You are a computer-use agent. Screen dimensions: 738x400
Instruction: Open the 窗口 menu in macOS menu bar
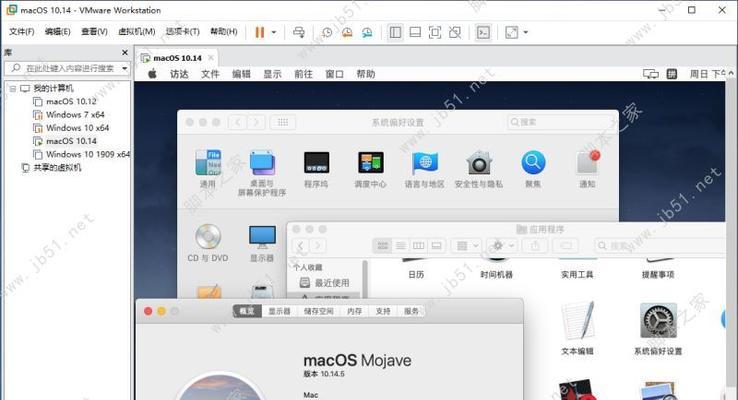coord(334,74)
